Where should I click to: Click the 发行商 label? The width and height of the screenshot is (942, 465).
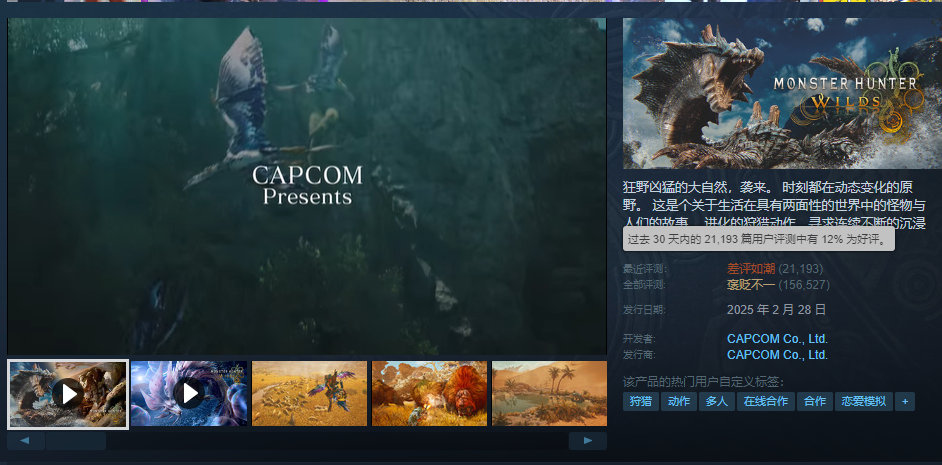tap(639, 355)
